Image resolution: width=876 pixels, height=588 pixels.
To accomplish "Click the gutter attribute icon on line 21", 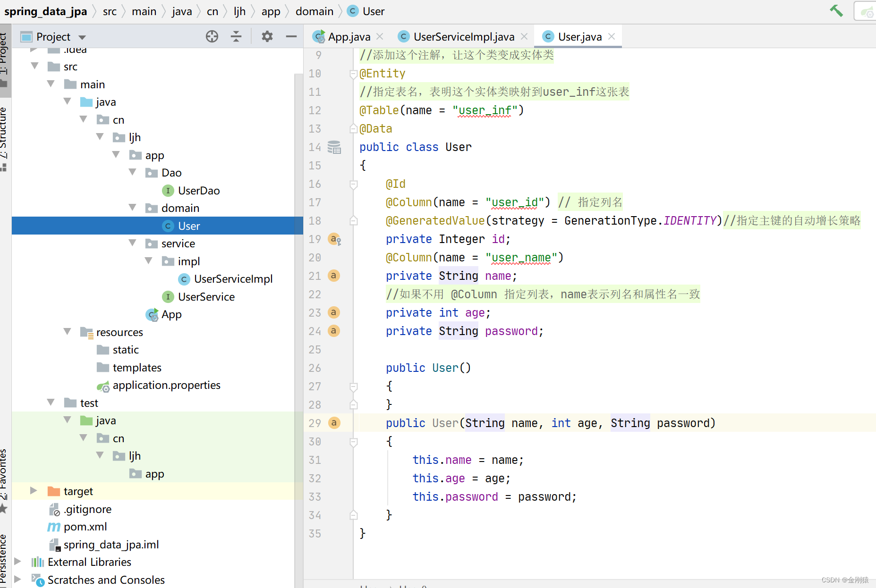I will coord(334,276).
